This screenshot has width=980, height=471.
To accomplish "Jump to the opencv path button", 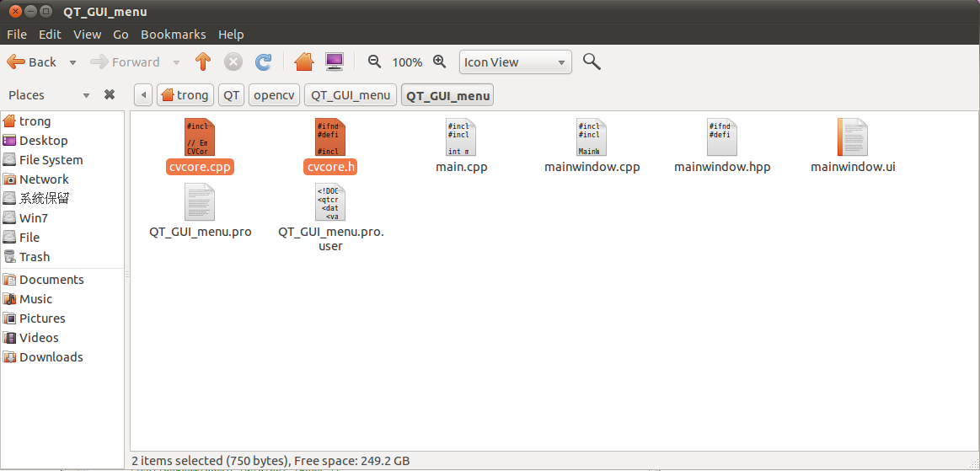I will 275,95.
